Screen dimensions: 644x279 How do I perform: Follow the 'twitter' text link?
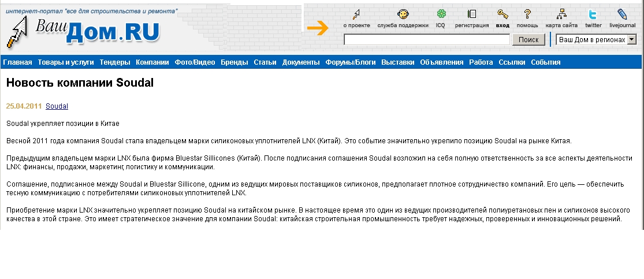click(x=594, y=25)
